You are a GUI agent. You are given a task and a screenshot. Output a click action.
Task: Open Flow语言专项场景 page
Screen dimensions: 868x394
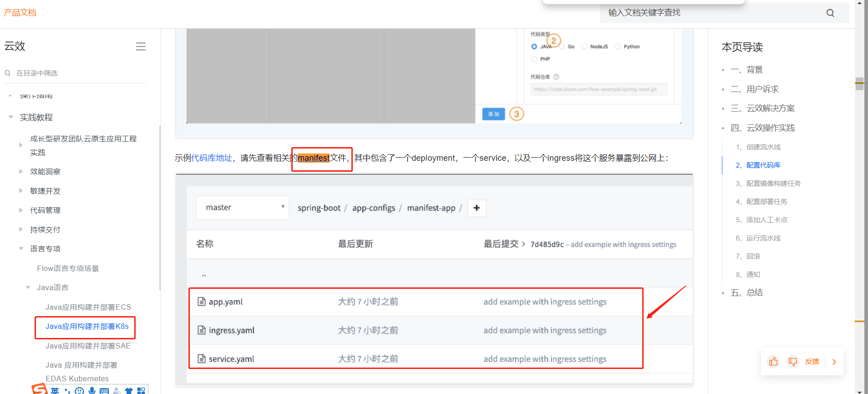click(68, 268)
